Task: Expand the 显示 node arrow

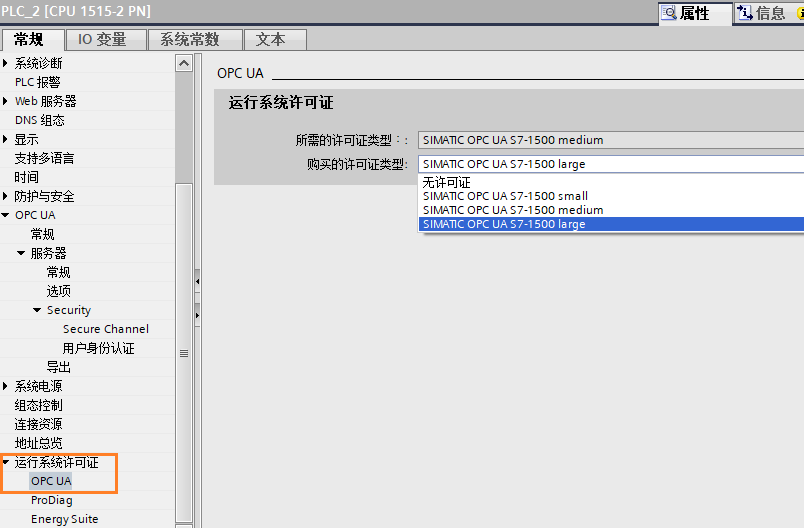Action: (5, 139)
